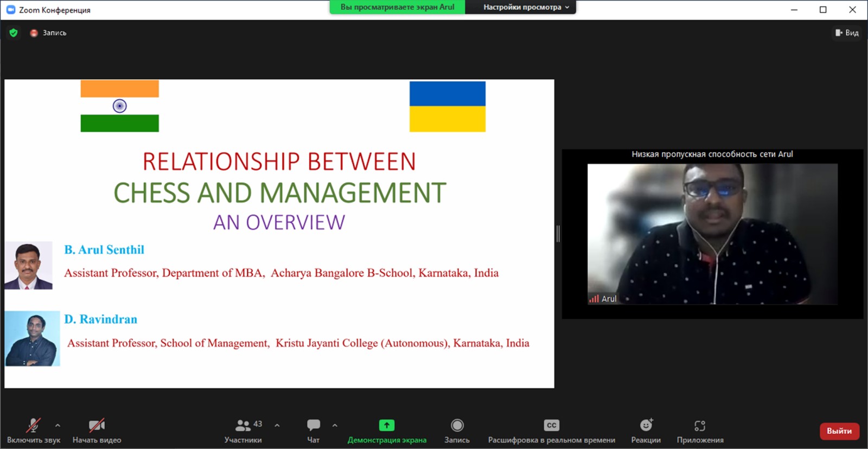
Task: Open the Chat panel
Action: coord(313,425)
